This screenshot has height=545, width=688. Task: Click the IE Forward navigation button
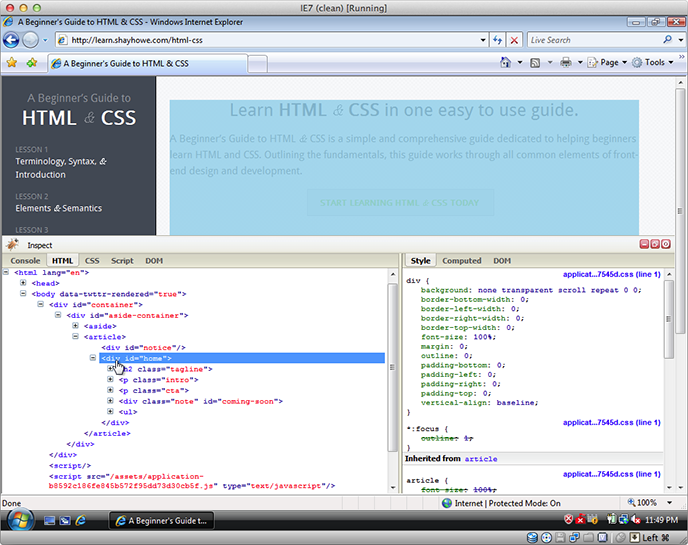(30, 40)
